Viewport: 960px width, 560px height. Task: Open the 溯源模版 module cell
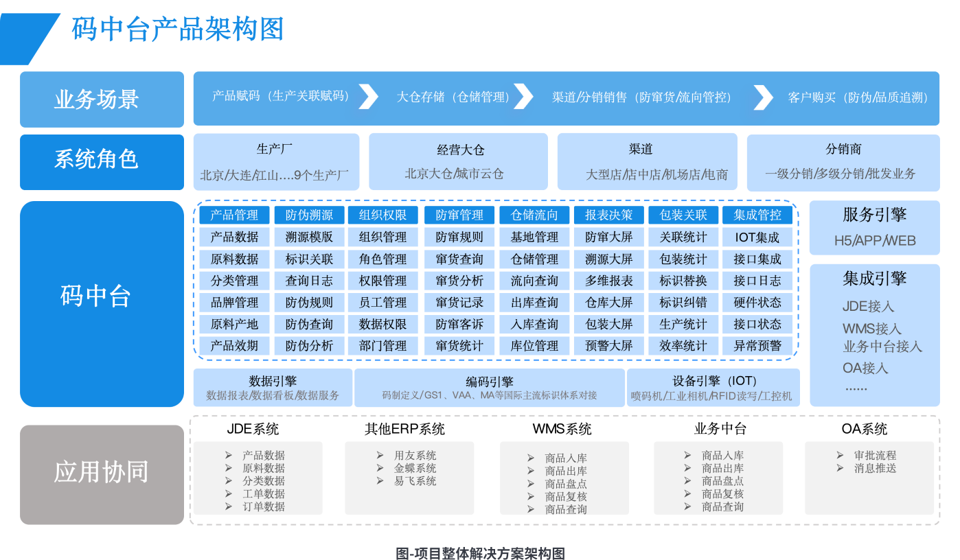pos(309,237)
